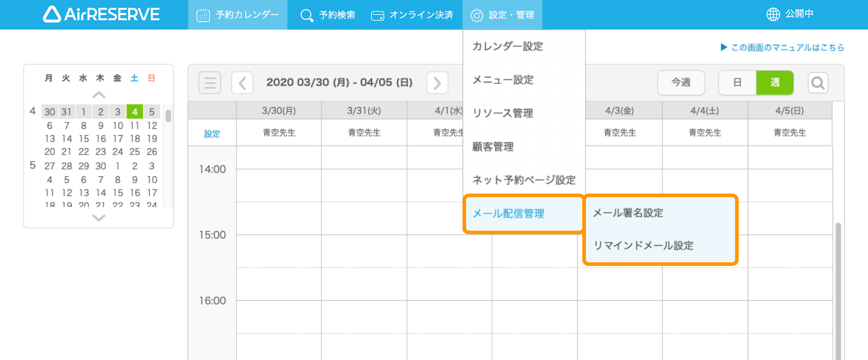The image size is (868, 360).
Task: Open the 予約カレンダー tab
Action: tap(238, 15)
